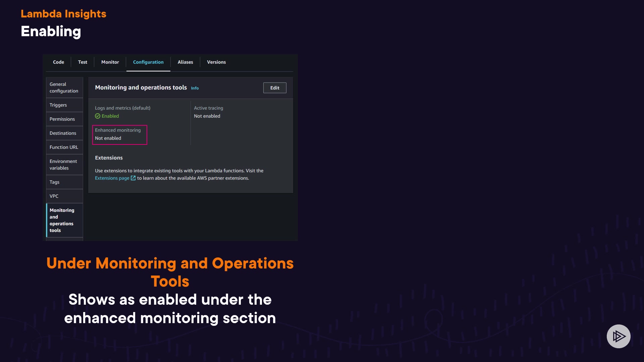The height and width of the screenshot is (362, 644).
Task: Click the external link icon after Extensions page
Action: point(133,178)
